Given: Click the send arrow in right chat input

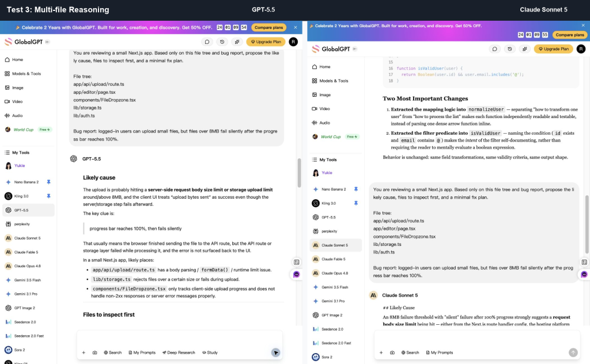Looking at the screenshot, I should coord(573,352).
